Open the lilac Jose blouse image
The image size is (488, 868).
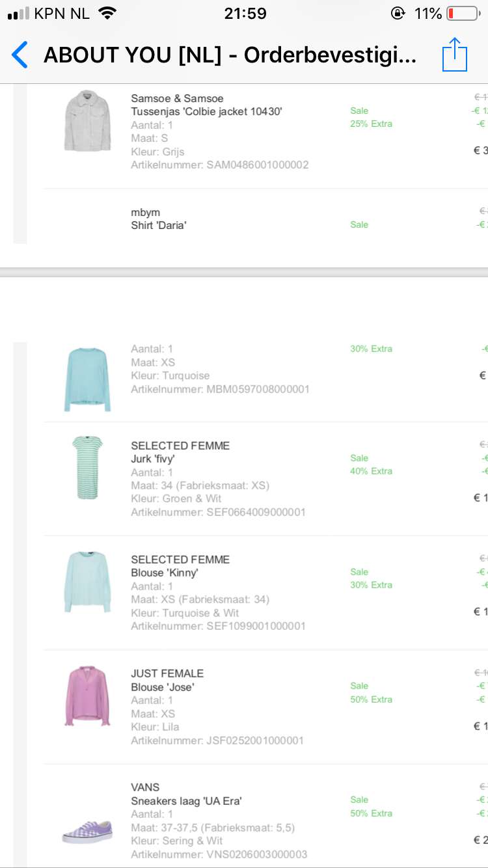[87, 696]
